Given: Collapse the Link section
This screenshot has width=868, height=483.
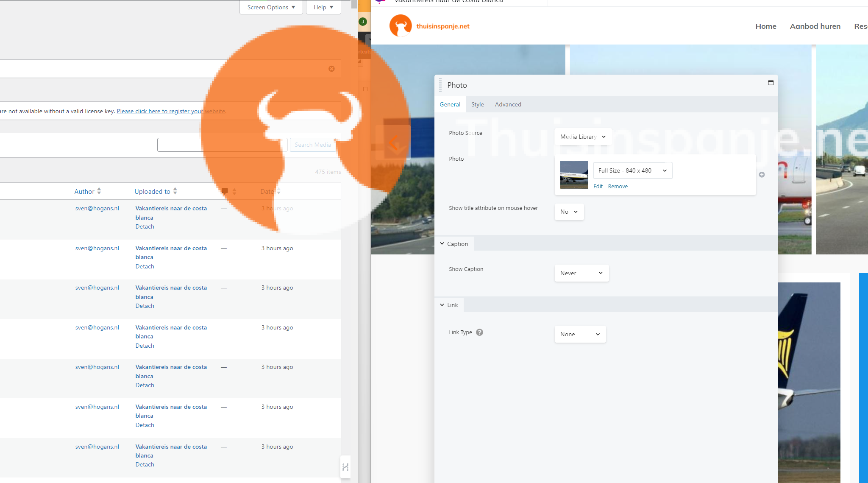Looking at the screenshot, I should [449, 305].
